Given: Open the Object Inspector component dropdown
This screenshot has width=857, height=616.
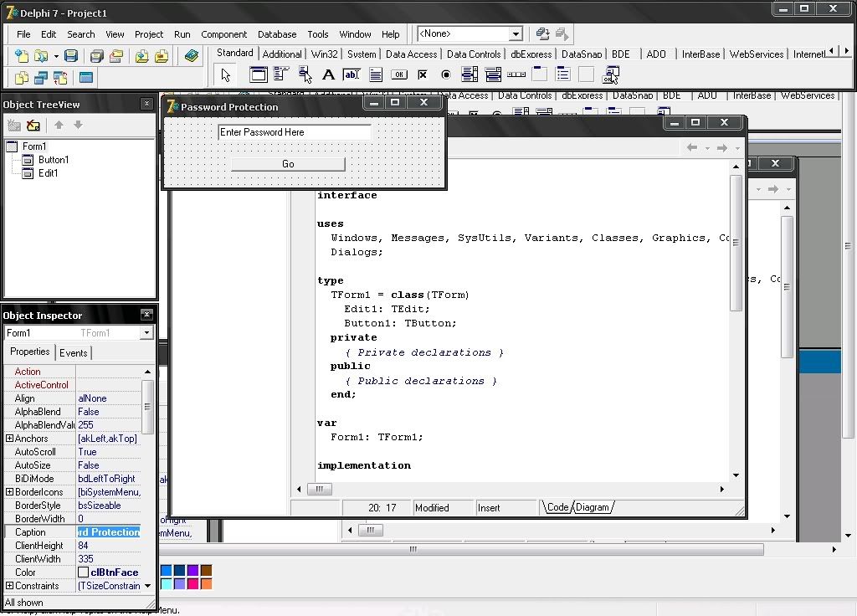Looking at the screenshot, I should [x=146, y=333].
